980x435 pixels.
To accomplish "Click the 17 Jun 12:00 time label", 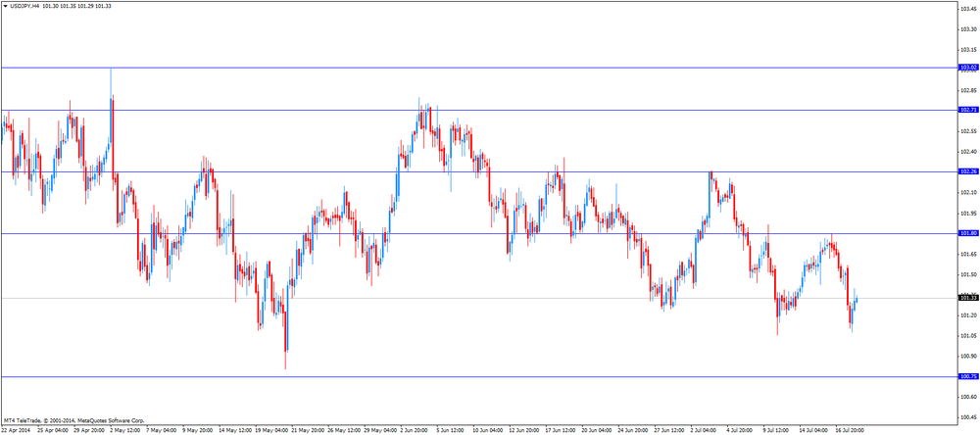I will point(562,430).
